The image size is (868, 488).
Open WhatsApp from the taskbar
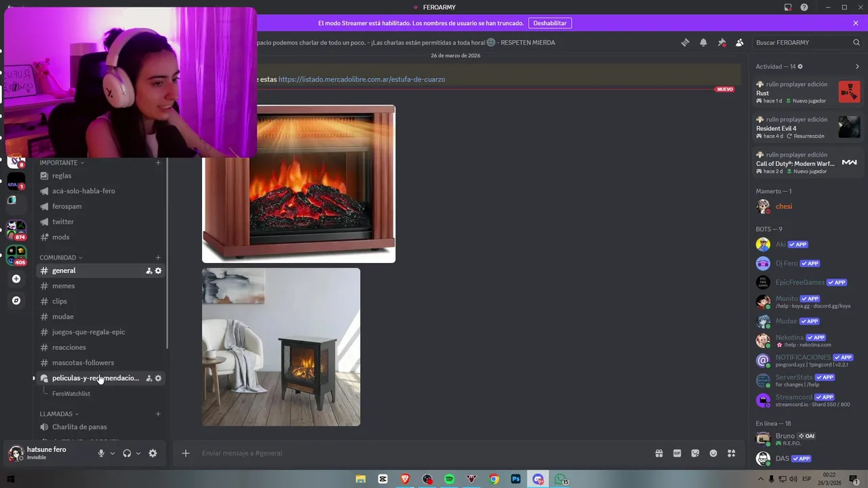coord(561,479)
